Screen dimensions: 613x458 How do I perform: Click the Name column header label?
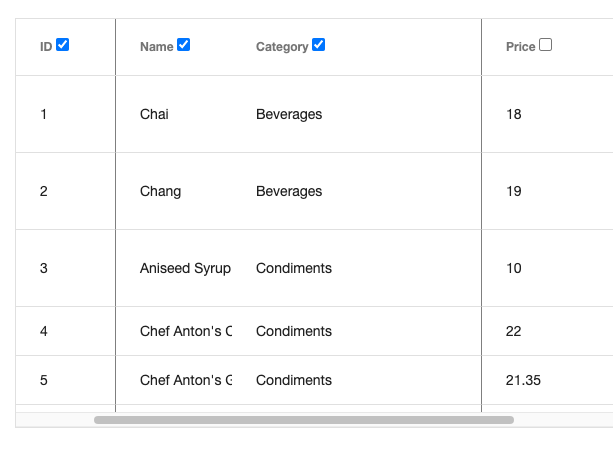[x=156, y=47]
